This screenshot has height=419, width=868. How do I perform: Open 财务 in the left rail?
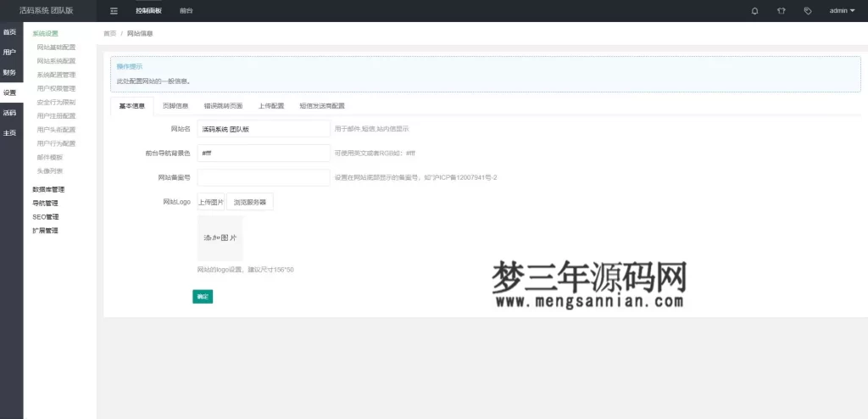(x=10, y=72)
